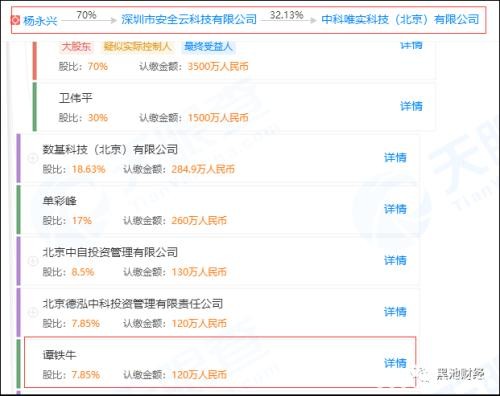Expand 北京德泓中科投资管理有限责任公司 shareholder row

click(x=33, y=312)
